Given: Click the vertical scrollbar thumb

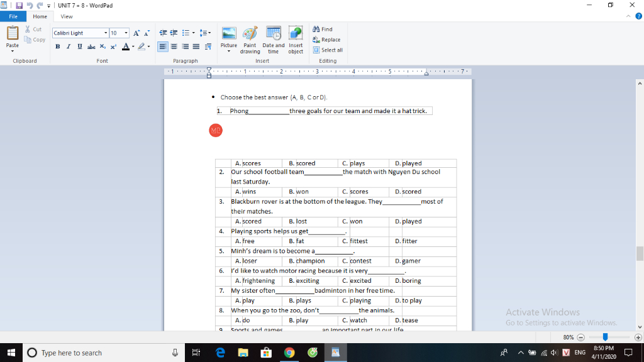Looking at the screenshot, I should [640, 253].
